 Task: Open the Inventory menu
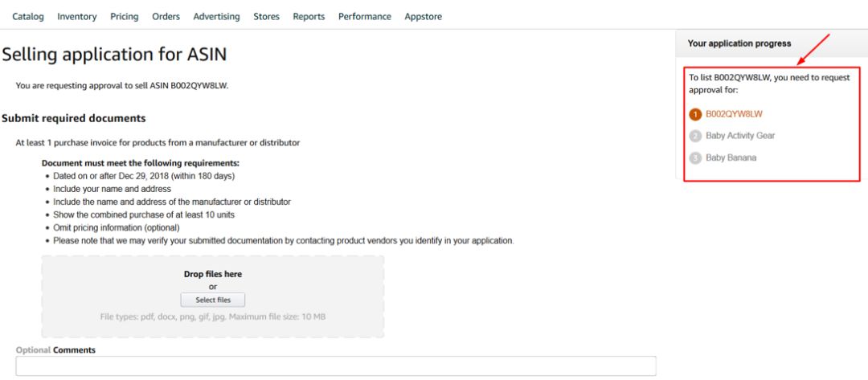pos(77,17)
